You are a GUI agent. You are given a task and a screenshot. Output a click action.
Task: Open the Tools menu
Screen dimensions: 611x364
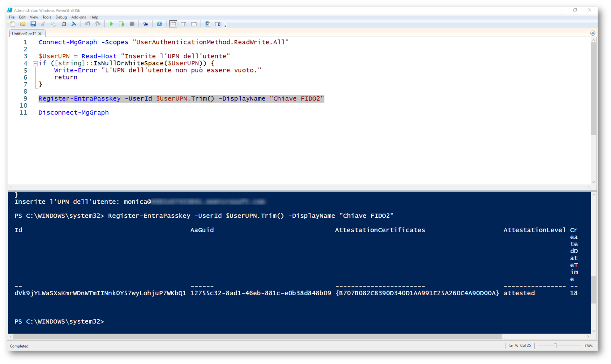(x=46, y=17)
